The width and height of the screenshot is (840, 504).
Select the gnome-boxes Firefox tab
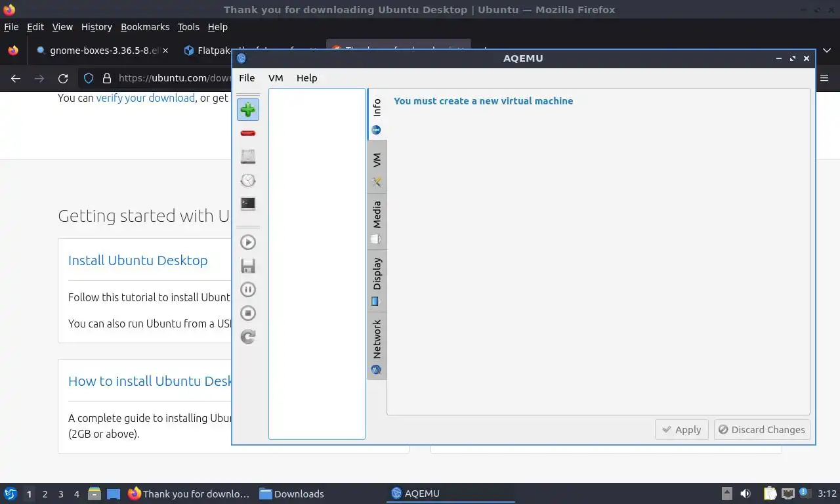(x=102, y=51)
